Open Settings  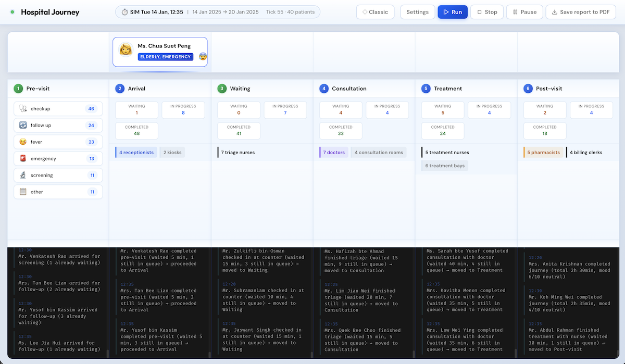tap(417, 12)
